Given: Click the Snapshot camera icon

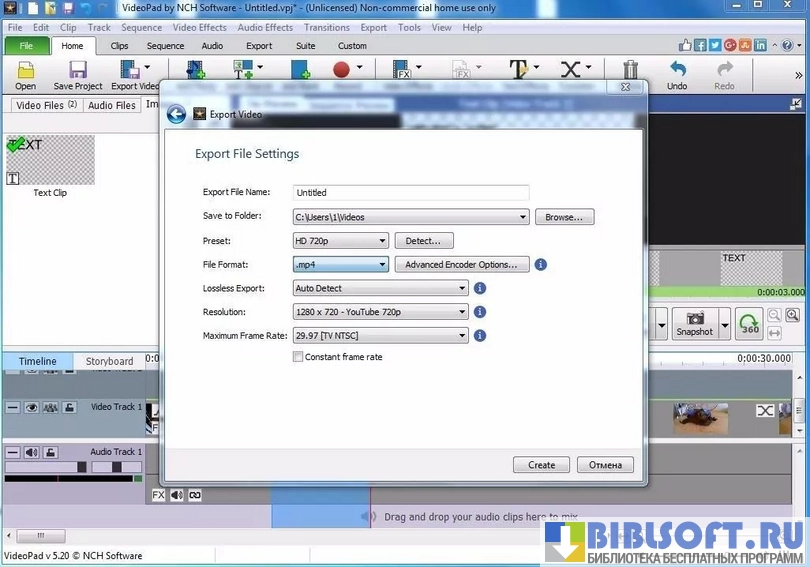Looking at the screenshot, I should coord(694,319).
